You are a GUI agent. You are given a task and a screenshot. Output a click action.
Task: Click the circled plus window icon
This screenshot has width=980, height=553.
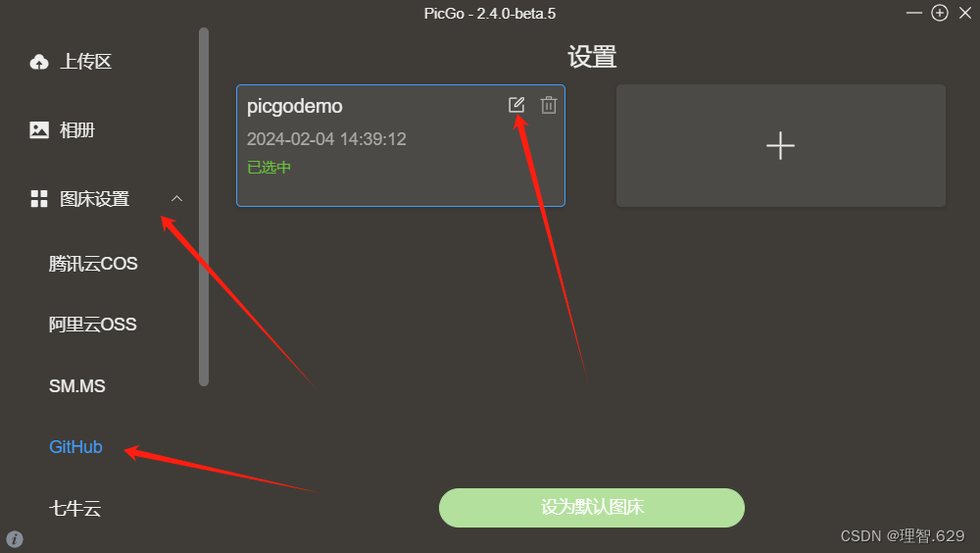click(x=940, y=13)
